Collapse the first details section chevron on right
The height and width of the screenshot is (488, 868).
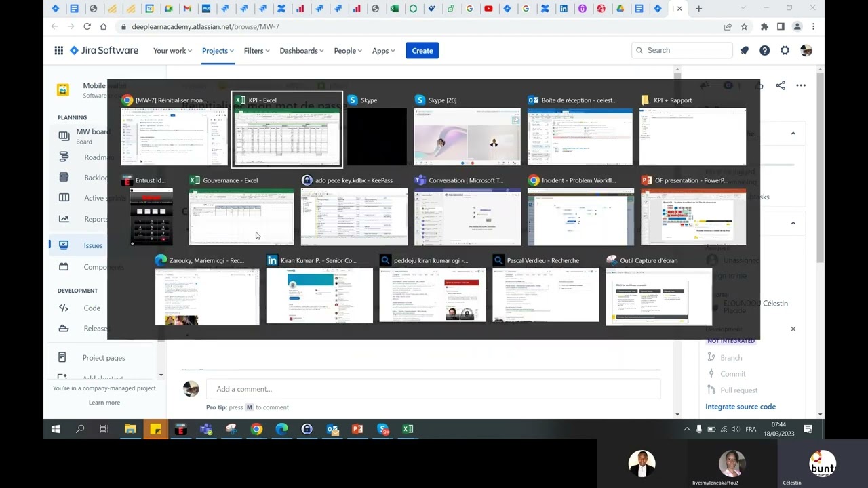point(793,134)
